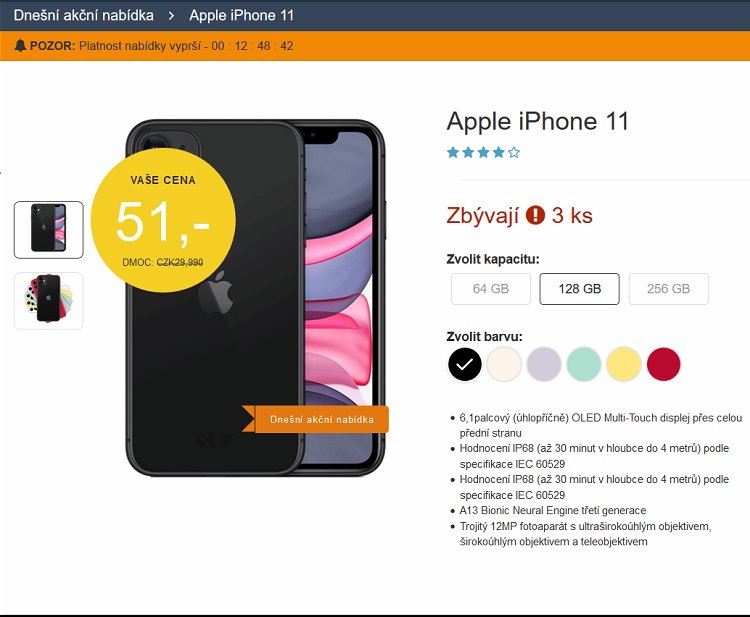This screenshot has width=750, height=617.
Task: Click the orange Dnešní akční nabídka ribbon
Action: pyautogui.click(x=316, y=419)
